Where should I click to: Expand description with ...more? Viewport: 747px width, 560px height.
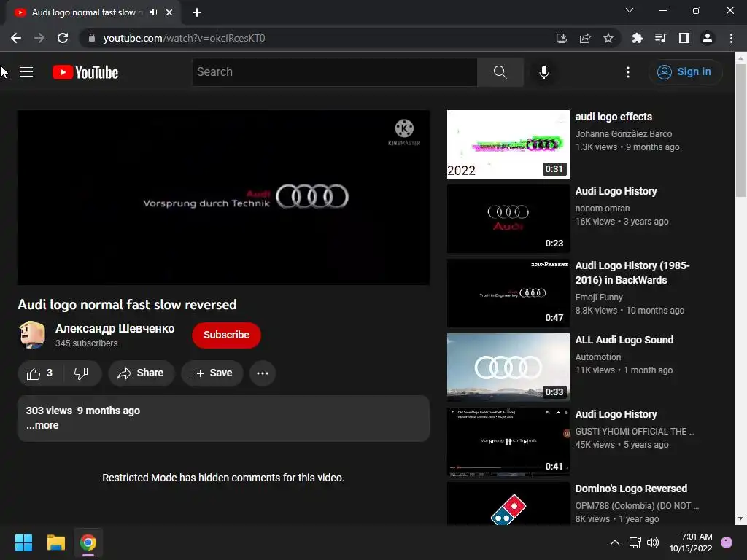42,425
